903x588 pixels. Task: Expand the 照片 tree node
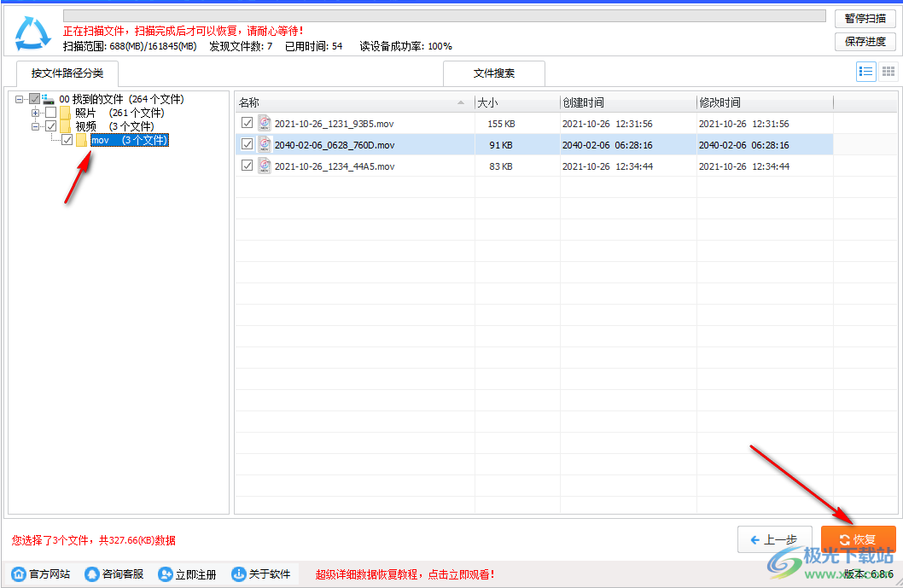35,112
